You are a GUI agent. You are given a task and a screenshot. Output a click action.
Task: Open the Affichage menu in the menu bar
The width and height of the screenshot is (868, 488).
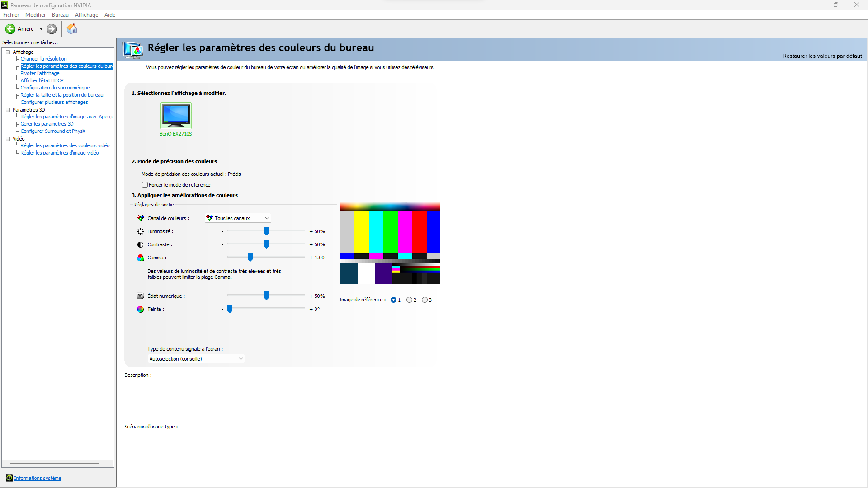(86, 15)
